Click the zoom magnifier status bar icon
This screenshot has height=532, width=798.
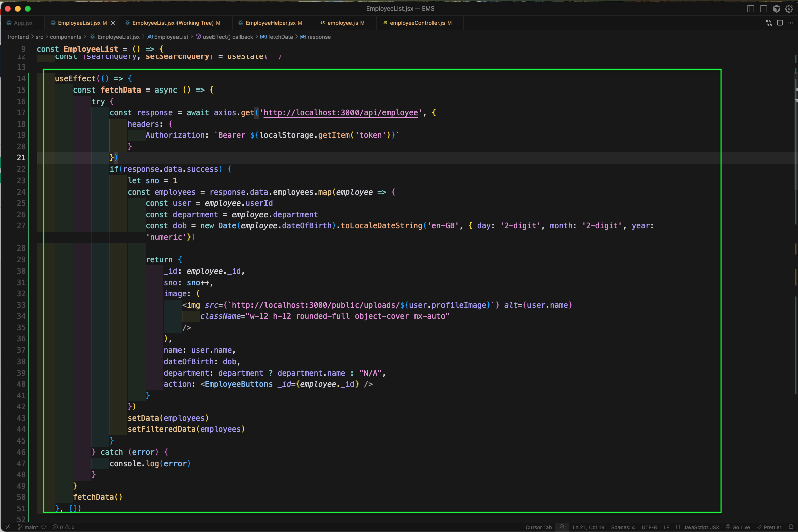point(562,527)
